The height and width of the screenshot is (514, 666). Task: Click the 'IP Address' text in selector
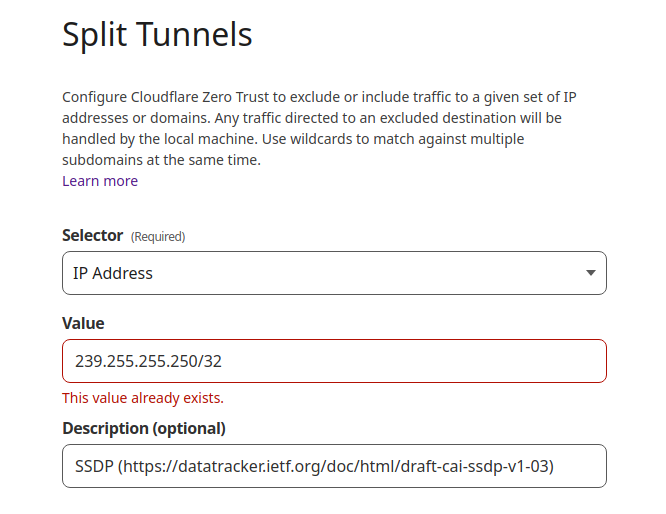point(113,273)
